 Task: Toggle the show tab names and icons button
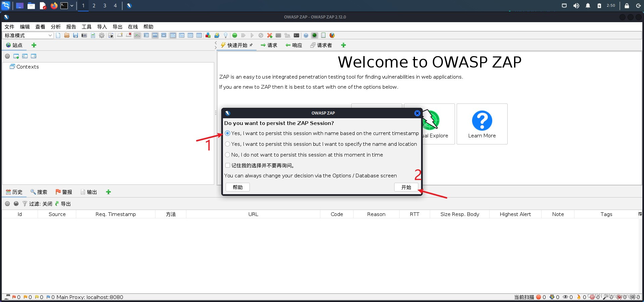(137, 35)
